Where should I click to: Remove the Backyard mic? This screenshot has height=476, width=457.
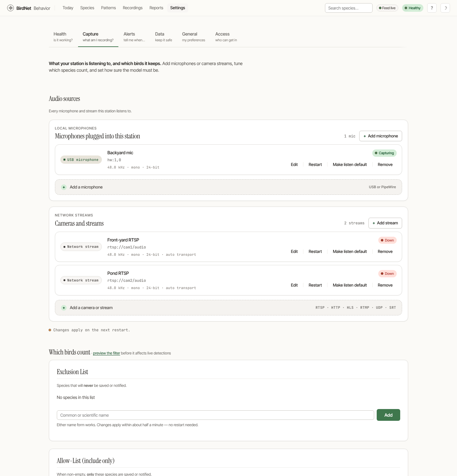(385, 165)
